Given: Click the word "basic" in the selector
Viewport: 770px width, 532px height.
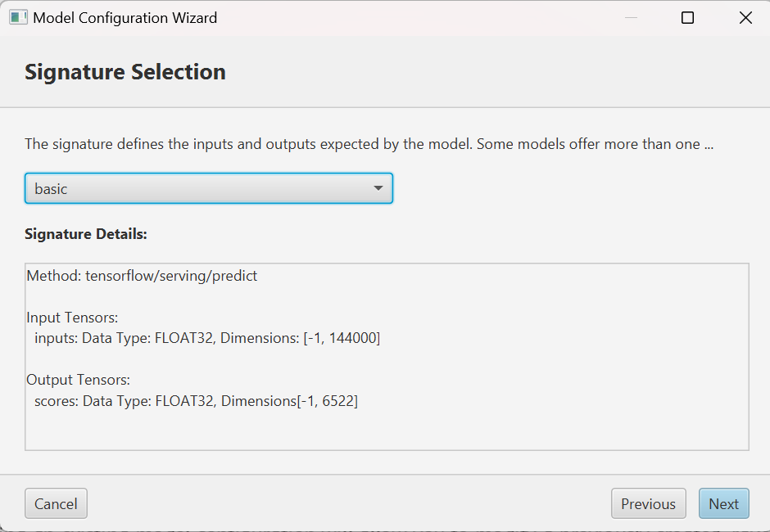Looking at the screenshot, I should pos(51,189).
